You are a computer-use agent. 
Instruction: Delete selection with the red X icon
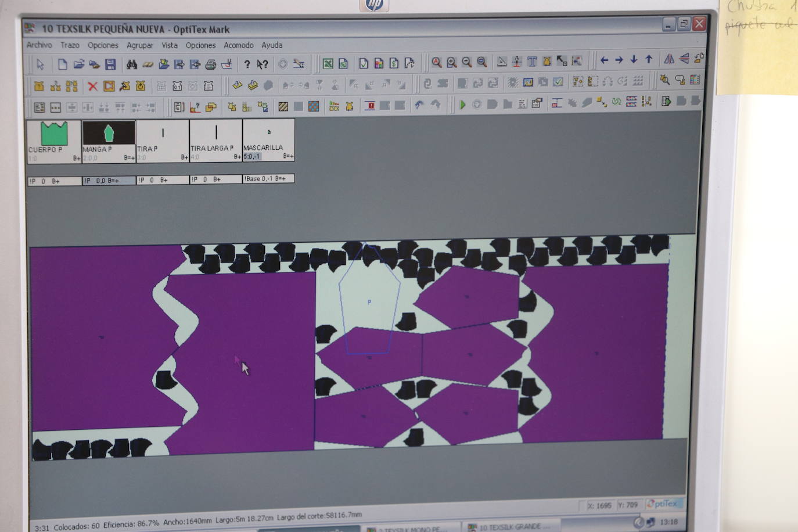(92, 87)
